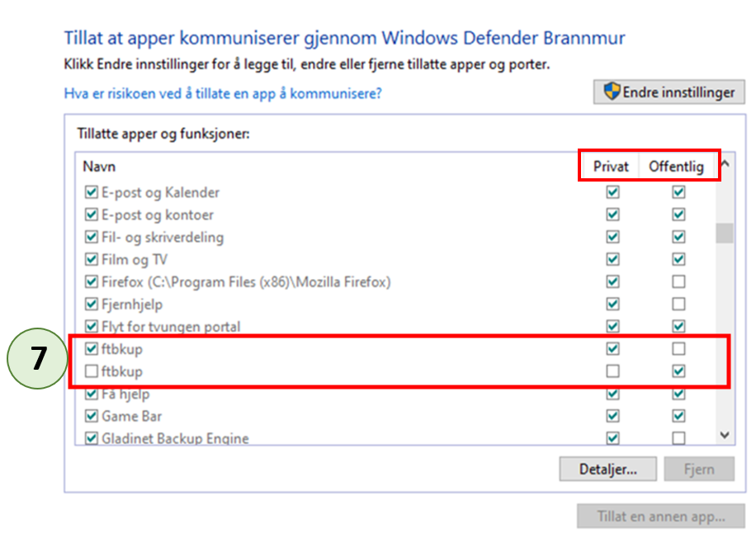Click the shield icon on Endre innstillinger
Viewport: 756px width, 543px height.
(x=612, y=92)
